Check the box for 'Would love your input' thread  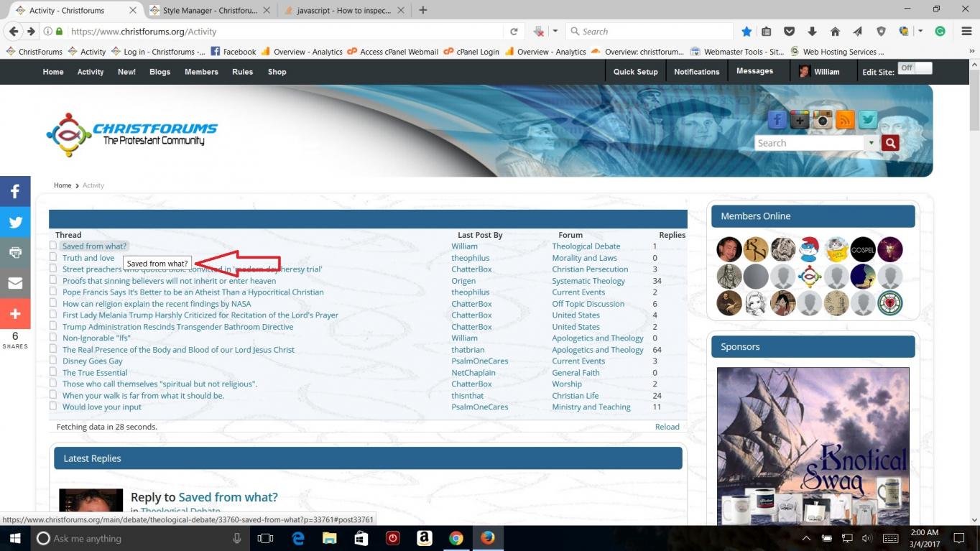tap(53, 406)
